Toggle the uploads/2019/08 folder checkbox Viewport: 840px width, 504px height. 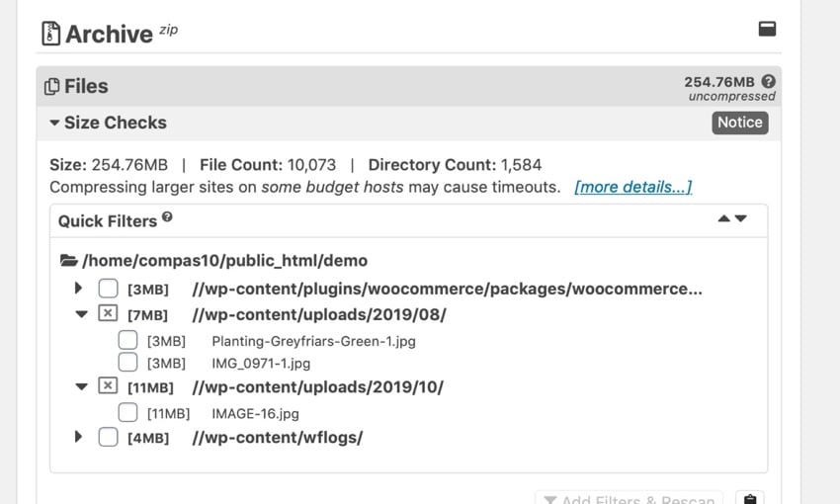coord(108,314)
